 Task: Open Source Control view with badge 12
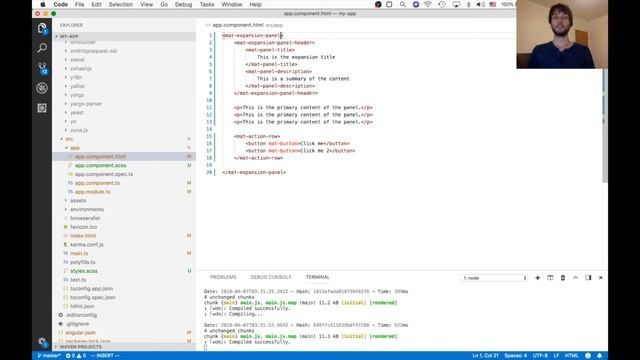click(42, 68)
